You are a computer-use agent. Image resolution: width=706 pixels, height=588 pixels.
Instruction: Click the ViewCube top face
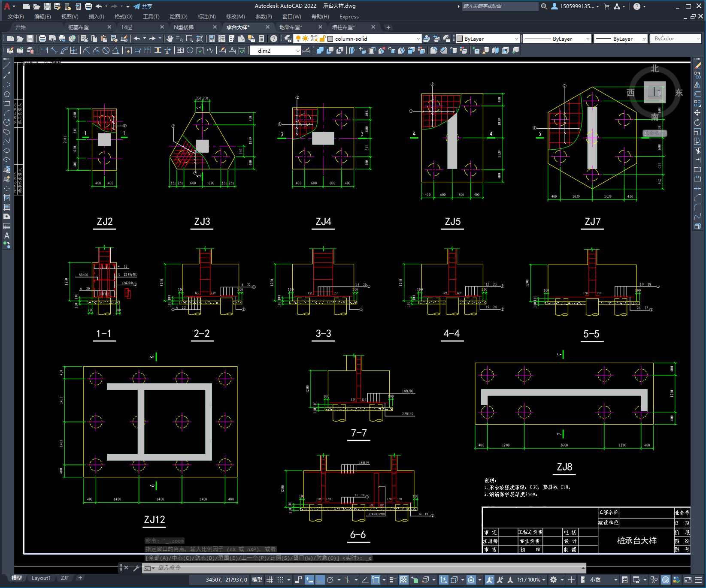point(654,92)
